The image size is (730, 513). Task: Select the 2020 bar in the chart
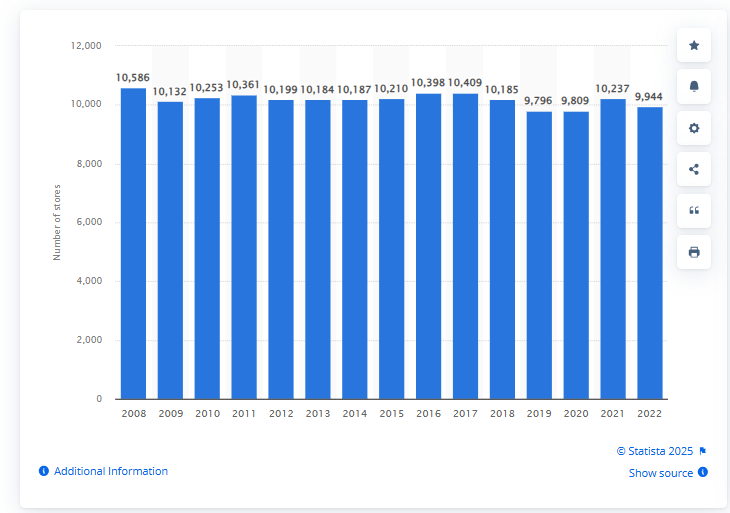576,255
